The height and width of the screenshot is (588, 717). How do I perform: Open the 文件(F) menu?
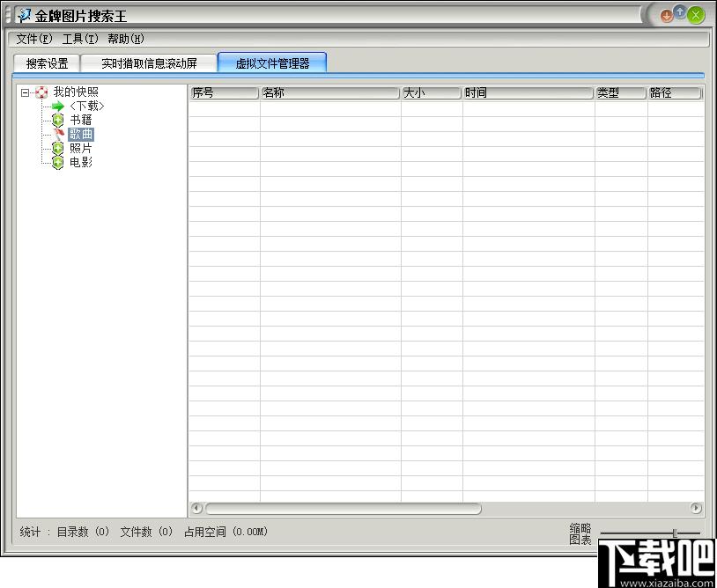coord(34,40)
